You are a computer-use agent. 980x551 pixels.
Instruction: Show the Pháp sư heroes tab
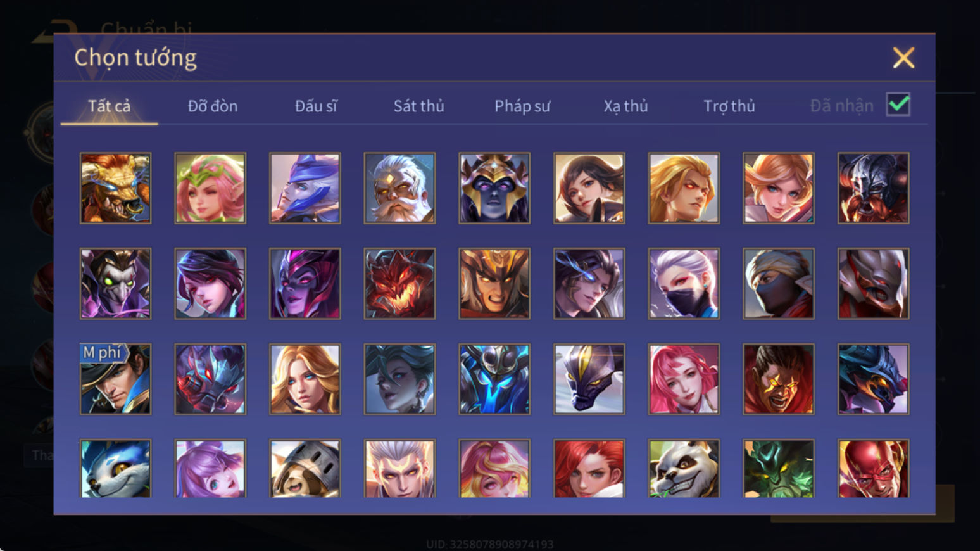click(x=522, y=106)
